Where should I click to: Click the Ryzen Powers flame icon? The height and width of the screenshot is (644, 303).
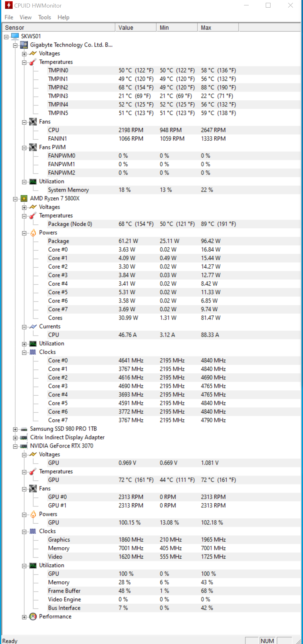[33, 233]
